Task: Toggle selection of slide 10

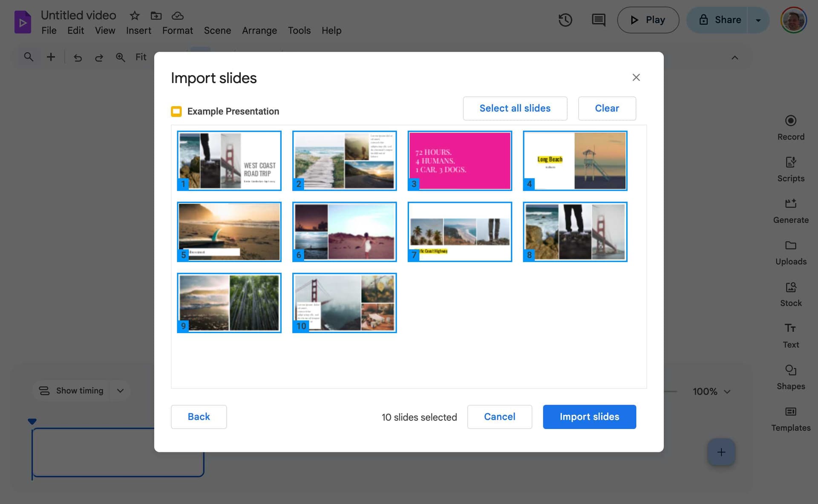Action: tap(344, 302)
